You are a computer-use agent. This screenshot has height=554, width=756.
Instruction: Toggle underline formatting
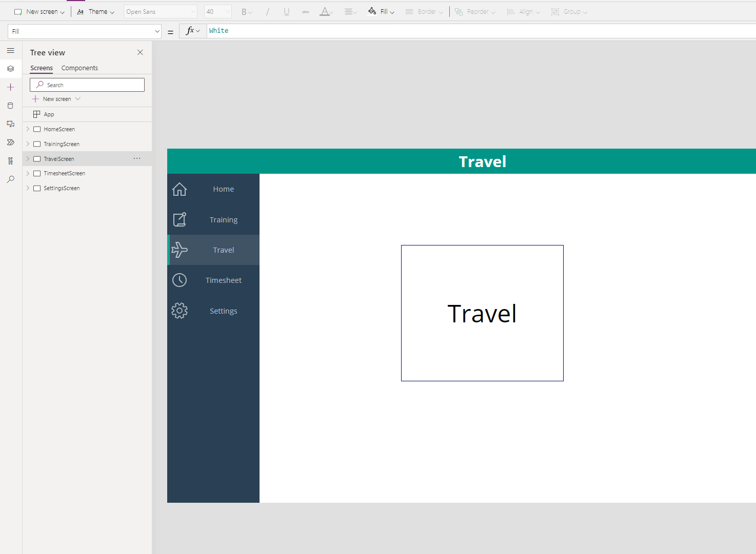[287, 11]
